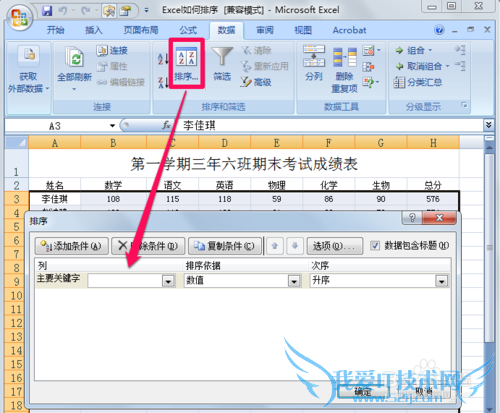Clear filter command
Screen dimensions: 500x413
[x=257, y=50]
